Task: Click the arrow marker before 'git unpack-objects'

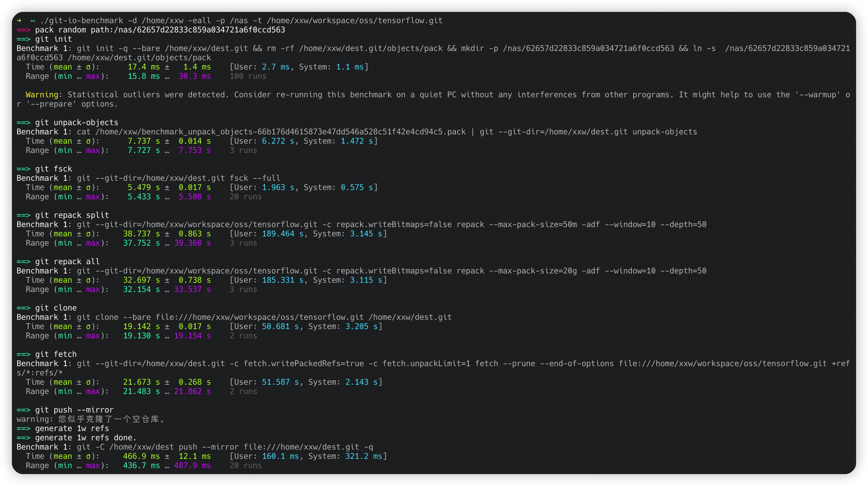Action: tap(23, 123)
